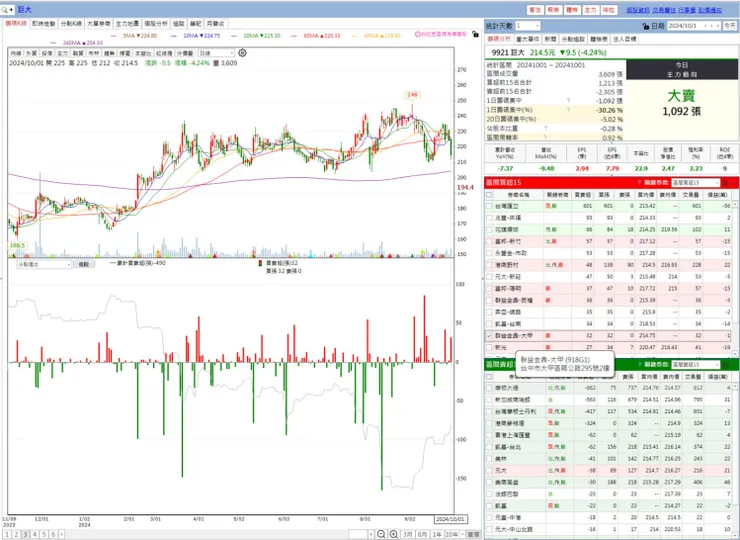Click the 10MA legend color line
The image size is (740, 540).
[174, 35]
